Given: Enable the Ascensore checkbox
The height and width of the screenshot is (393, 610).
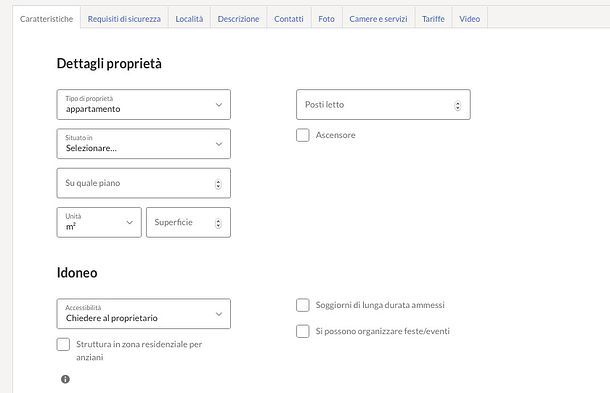Looking at the screenshot, I should point(303,135).
